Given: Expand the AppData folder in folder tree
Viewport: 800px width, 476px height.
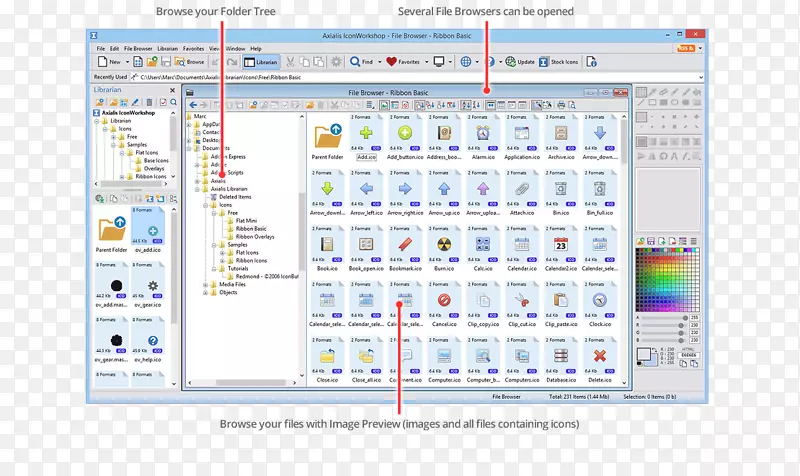Looking at the screenshot, I should (189, 124).
